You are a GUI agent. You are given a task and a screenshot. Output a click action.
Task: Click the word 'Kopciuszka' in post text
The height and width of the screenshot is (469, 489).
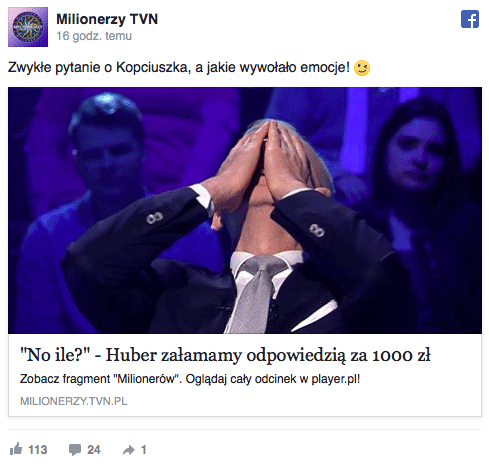[x=153, y=67]
